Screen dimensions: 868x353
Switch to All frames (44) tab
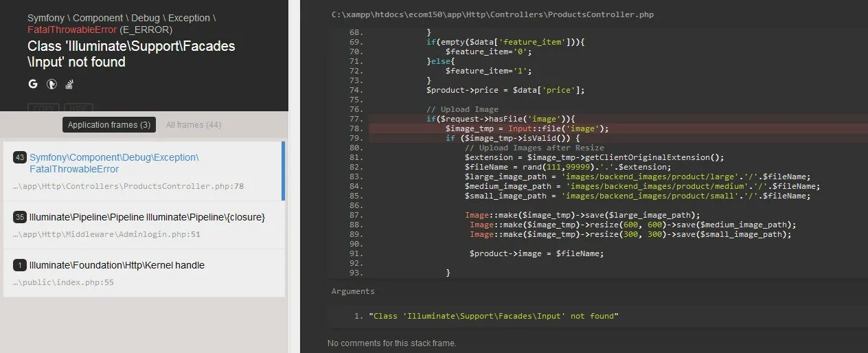(194, 125)
